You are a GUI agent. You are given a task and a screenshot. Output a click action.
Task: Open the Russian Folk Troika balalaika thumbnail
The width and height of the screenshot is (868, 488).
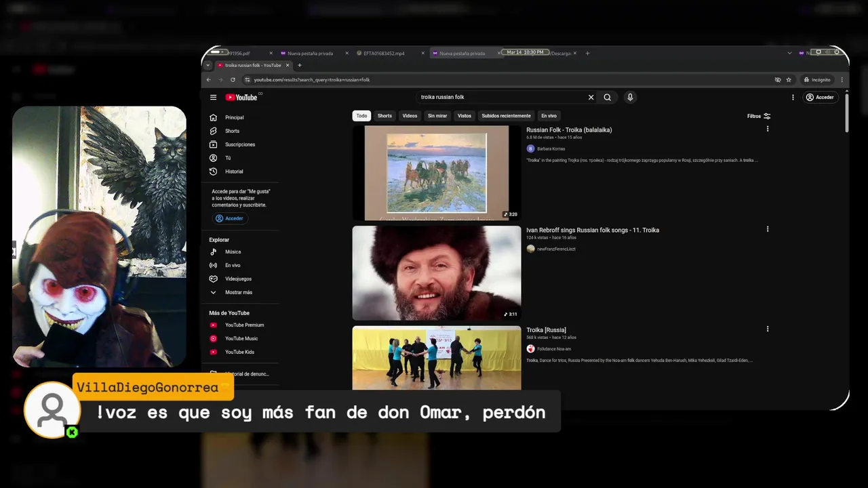437,173
